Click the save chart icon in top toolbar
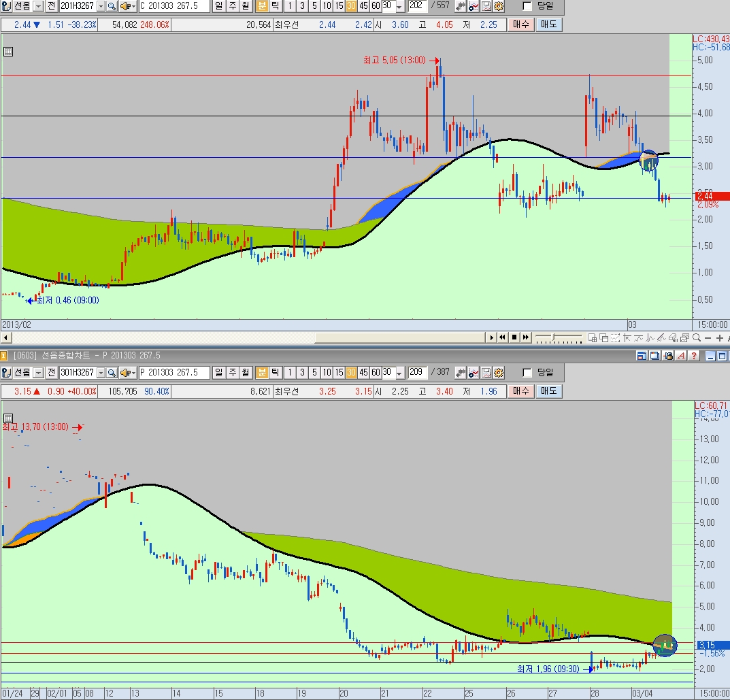The height and width of the screenshot is (700, 730). 486,6
